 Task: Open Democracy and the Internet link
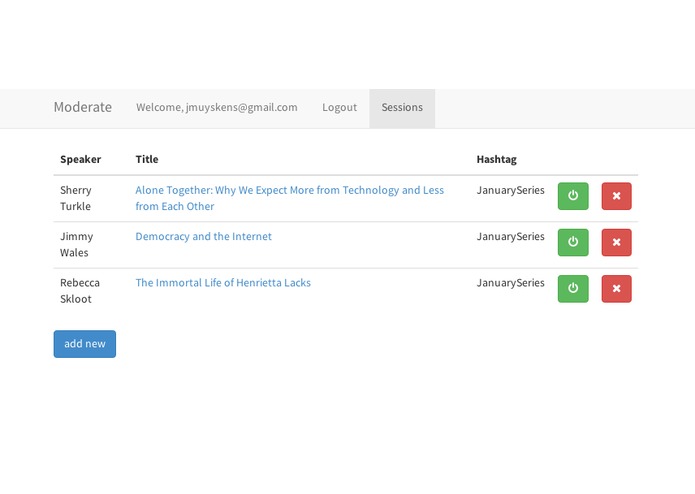(x=203, y=236)
